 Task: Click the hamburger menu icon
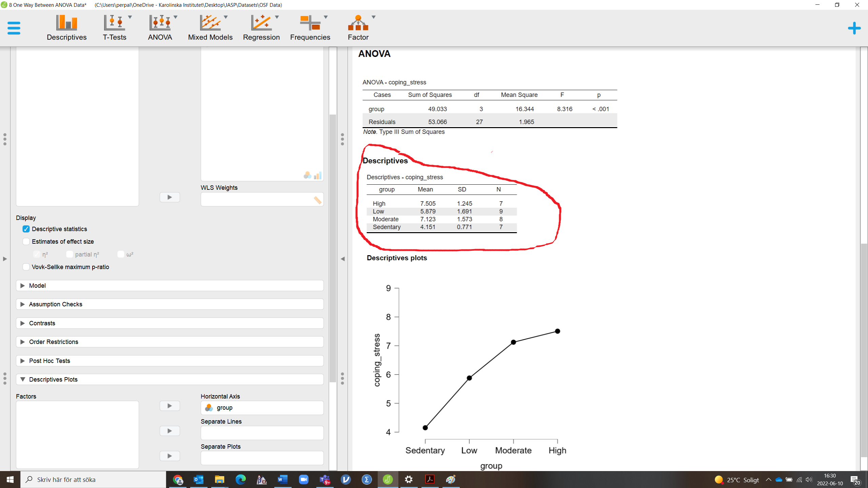pos(14,28)
